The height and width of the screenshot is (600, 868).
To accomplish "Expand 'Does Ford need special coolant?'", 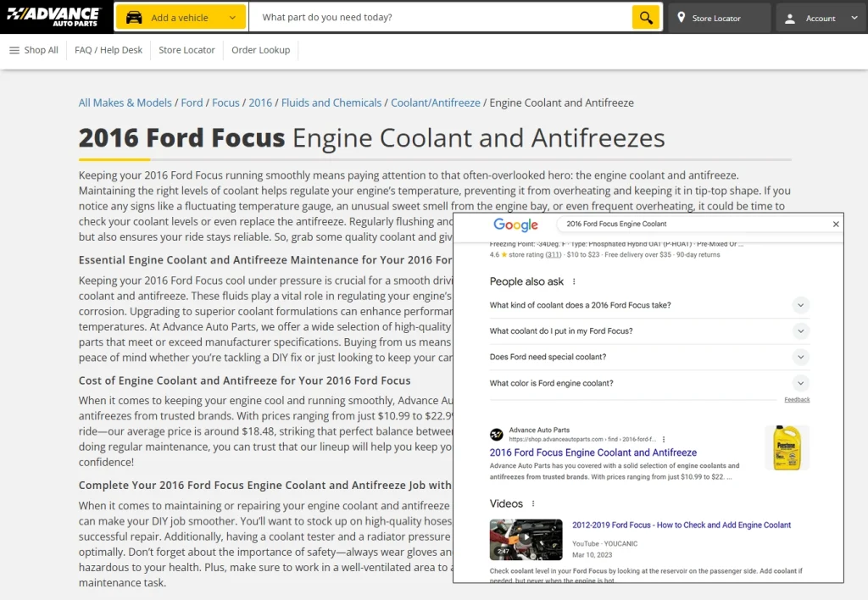I will [649, 357].
